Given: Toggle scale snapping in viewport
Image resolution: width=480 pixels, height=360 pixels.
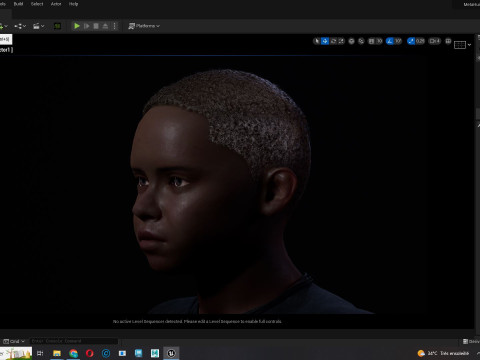Looking at the screenshot, I should tap(411, 41).
